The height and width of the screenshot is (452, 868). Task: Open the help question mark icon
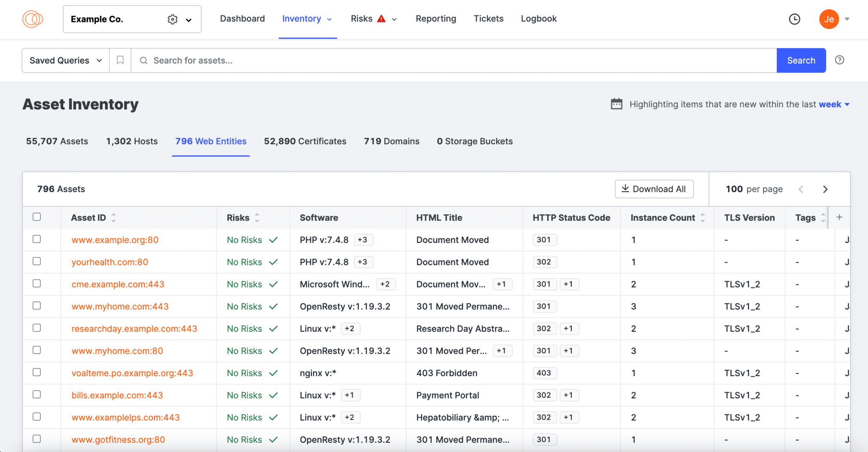(x=840, y=60)
